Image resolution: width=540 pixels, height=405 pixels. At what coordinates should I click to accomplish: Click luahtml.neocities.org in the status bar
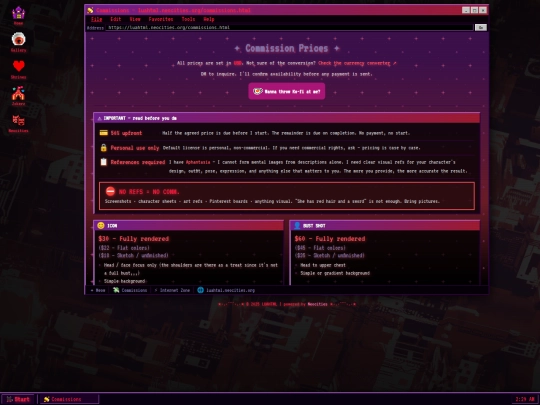coord(230,290)
